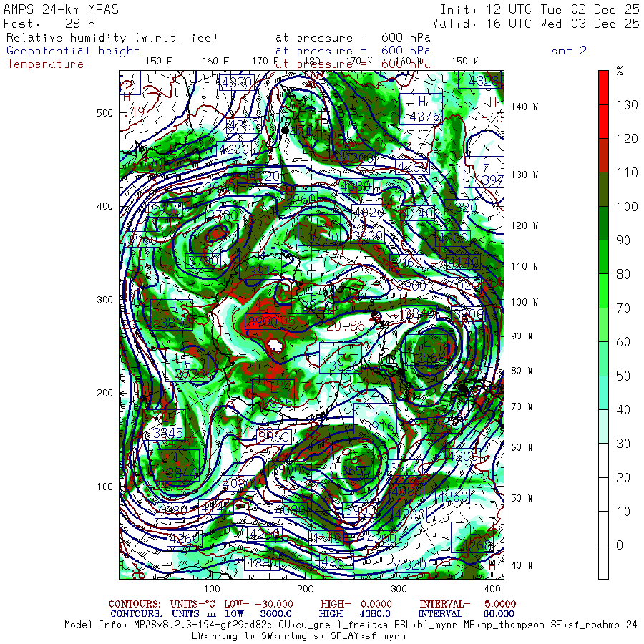
Task: Click the olive 100–110% color bar segment
Action: [603, 190]
